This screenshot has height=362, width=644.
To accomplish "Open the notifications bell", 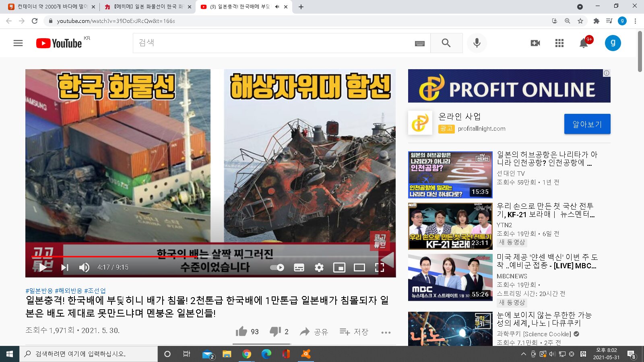I will (583, 43).
